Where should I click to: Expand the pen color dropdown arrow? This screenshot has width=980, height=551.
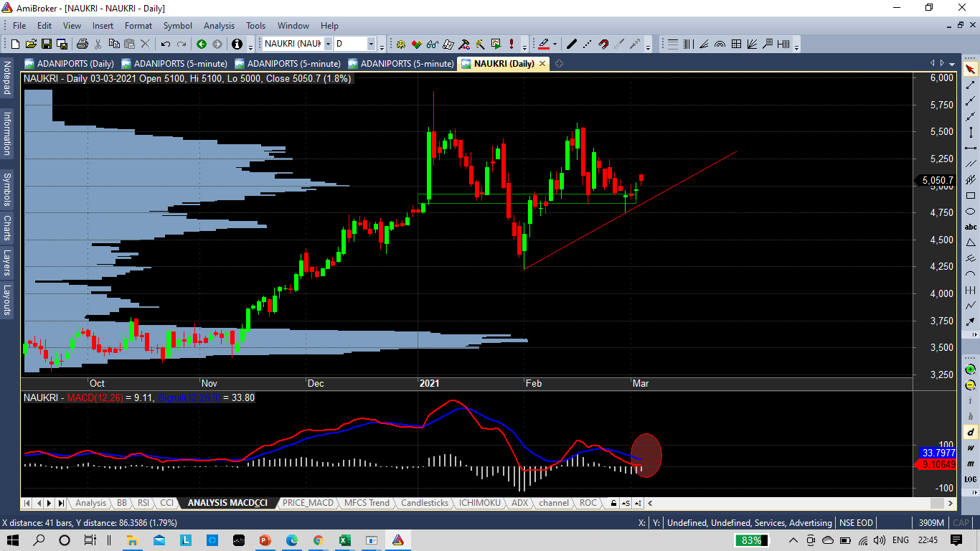pyautogui.click(x=555, y=44)
